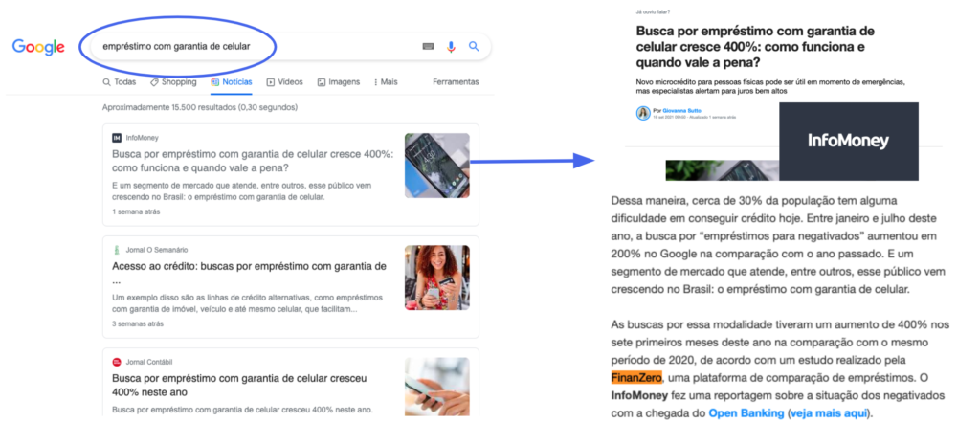Click the smiling woman thumbnail

436,278
